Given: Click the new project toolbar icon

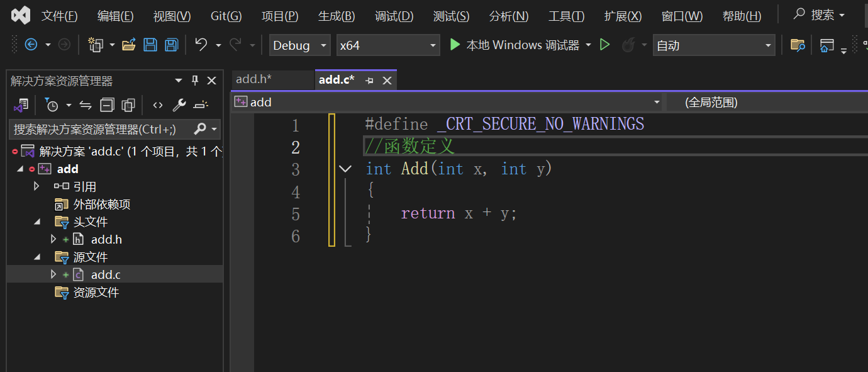Looking at the screenshot, I should pos(96,45).
